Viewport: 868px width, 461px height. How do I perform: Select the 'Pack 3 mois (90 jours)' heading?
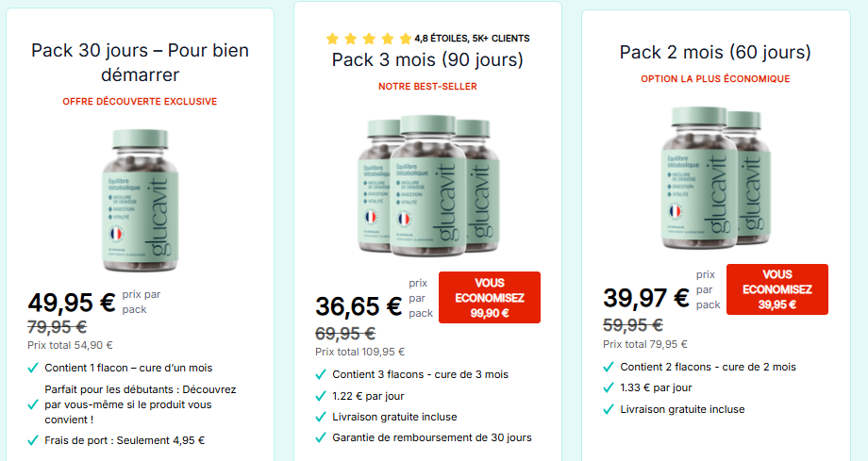tap(427, 60)
